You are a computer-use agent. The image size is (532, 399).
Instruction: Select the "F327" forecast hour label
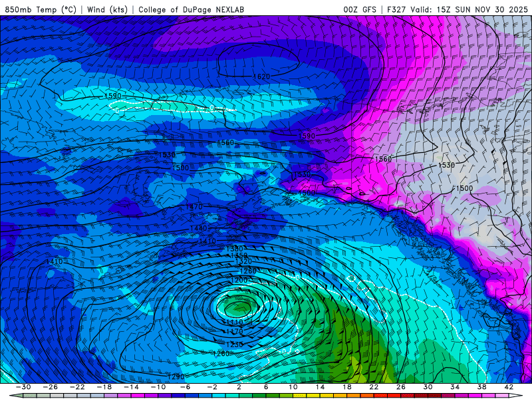396,9
